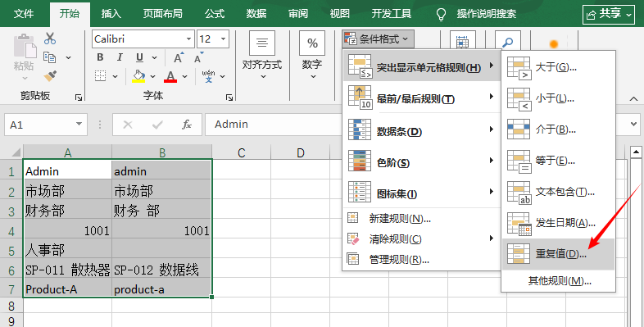The width and height of the screenshot is (644, 327).
Task: Click the cells icon left of magnifier
Action: coord(462,42)
